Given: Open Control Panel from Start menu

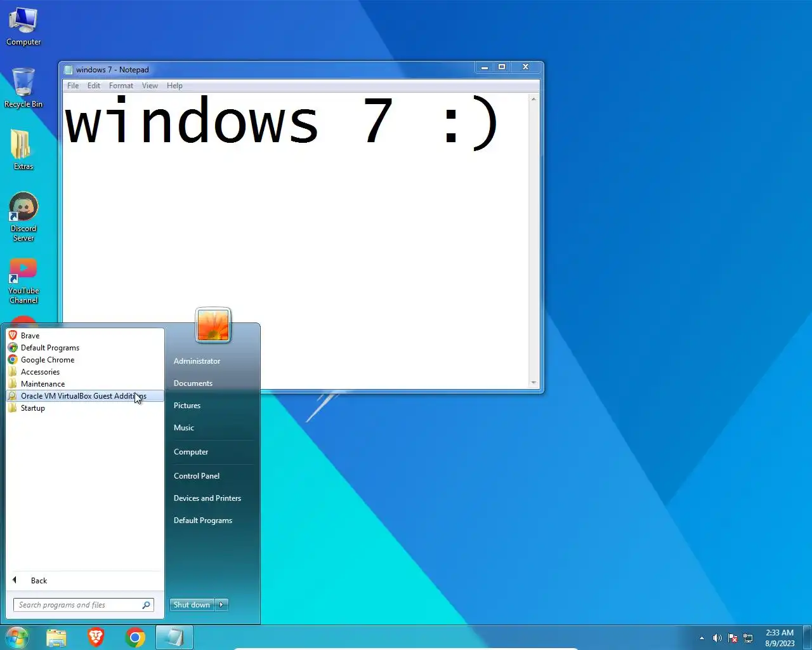Looking at the screenshot, I should pyautogui.click(x=197, y=475).
